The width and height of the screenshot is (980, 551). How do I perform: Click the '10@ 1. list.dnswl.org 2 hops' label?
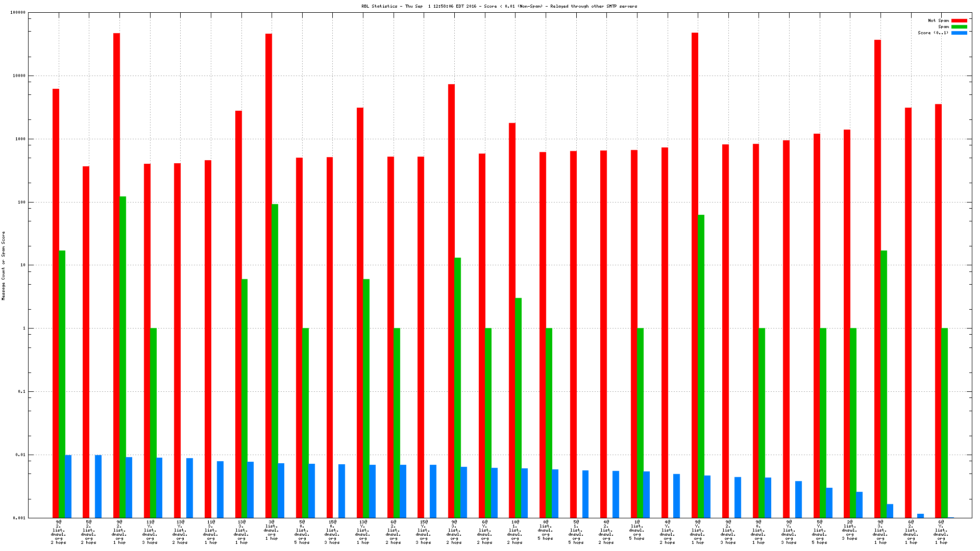point(514,532)
